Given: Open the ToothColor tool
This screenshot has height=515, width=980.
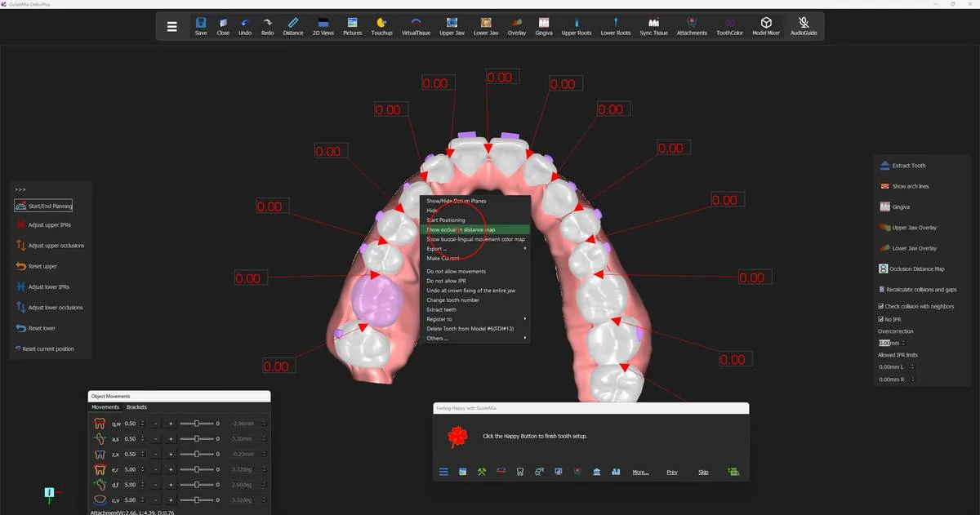Looking at the screenshot, I should point(729,26).
